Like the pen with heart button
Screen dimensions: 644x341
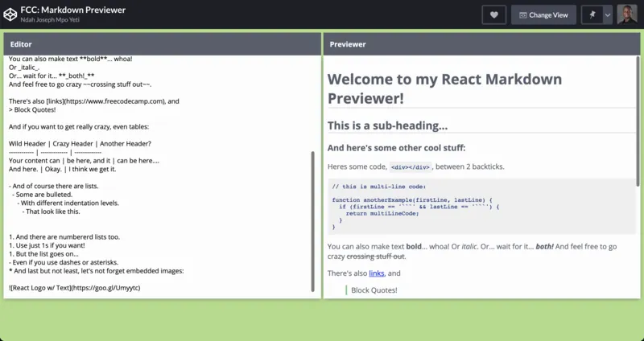tap(494, 14)
